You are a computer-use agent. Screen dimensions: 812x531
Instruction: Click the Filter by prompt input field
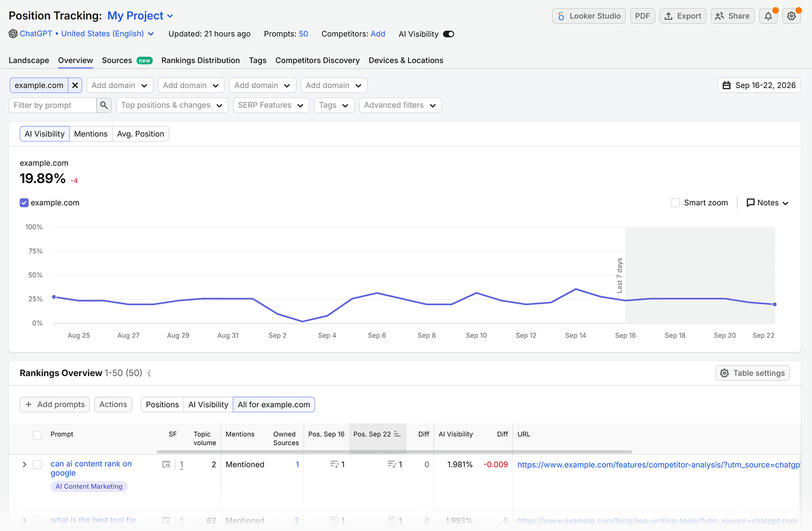[53, 105]
